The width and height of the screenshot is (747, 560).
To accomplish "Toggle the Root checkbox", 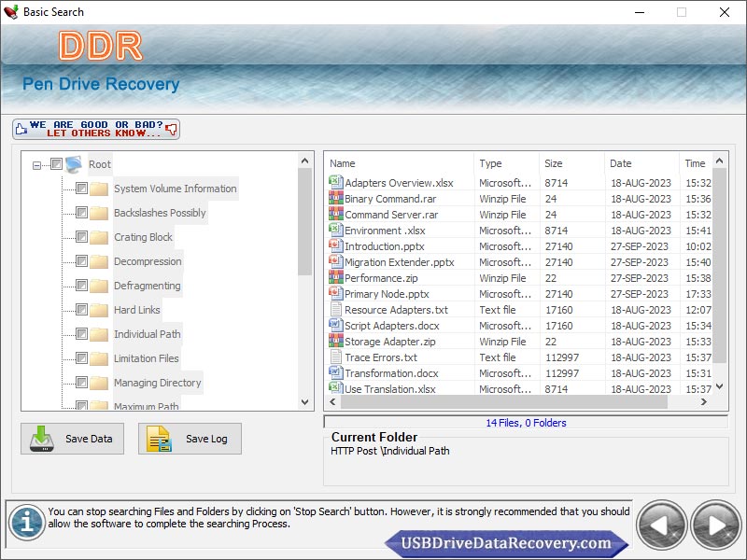I will [x=56, y=164].
